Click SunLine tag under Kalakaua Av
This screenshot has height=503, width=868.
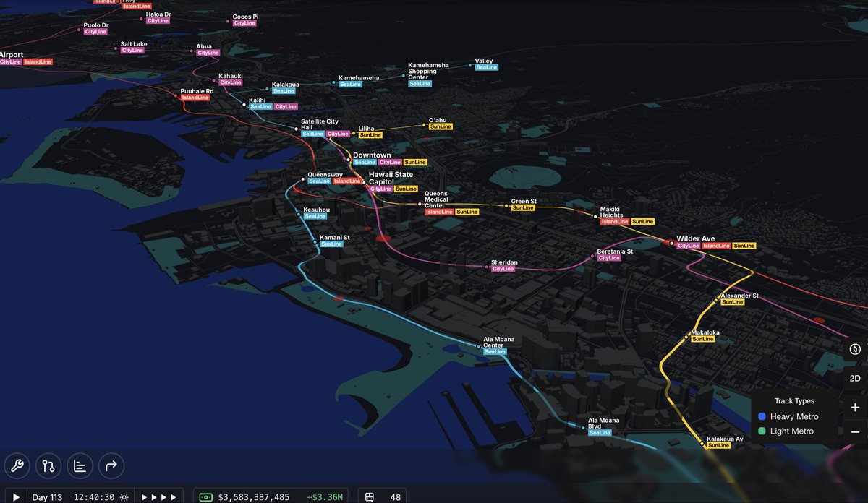tap(719, 445)
